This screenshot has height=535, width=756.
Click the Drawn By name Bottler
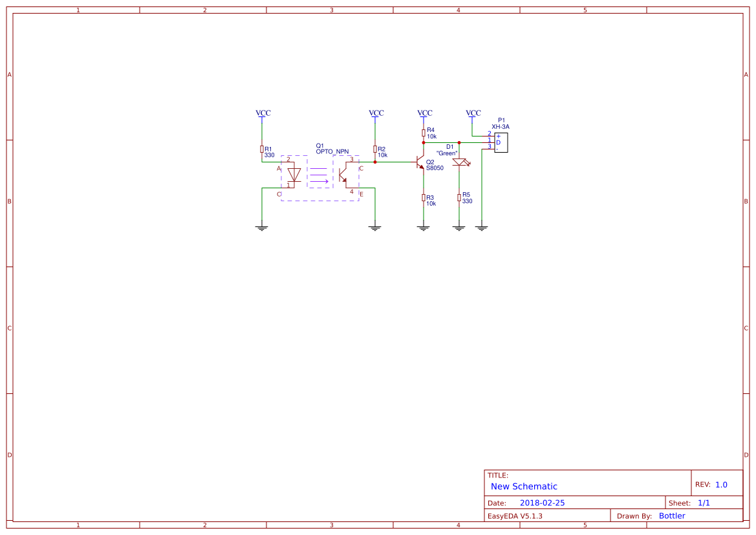[672, 516]
